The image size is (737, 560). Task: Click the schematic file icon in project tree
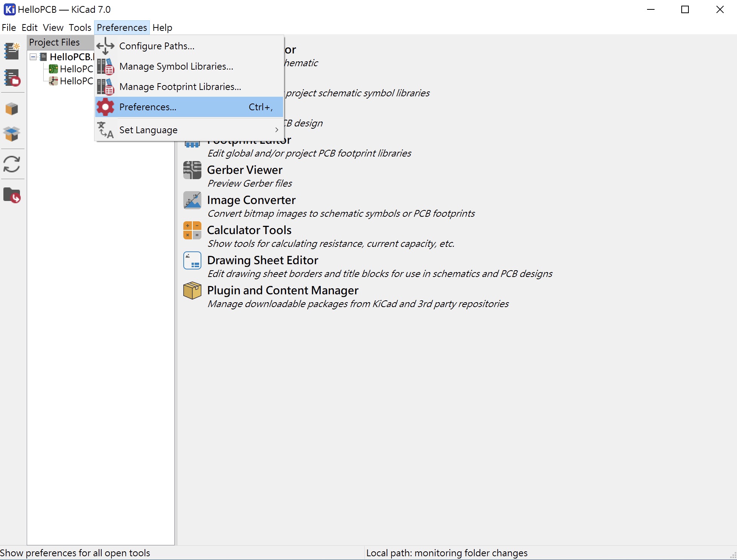(x=53, y=81)
